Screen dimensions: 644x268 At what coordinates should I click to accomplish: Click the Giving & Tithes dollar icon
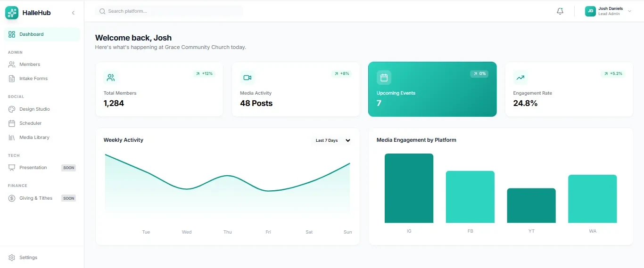[x=12, y=198]
